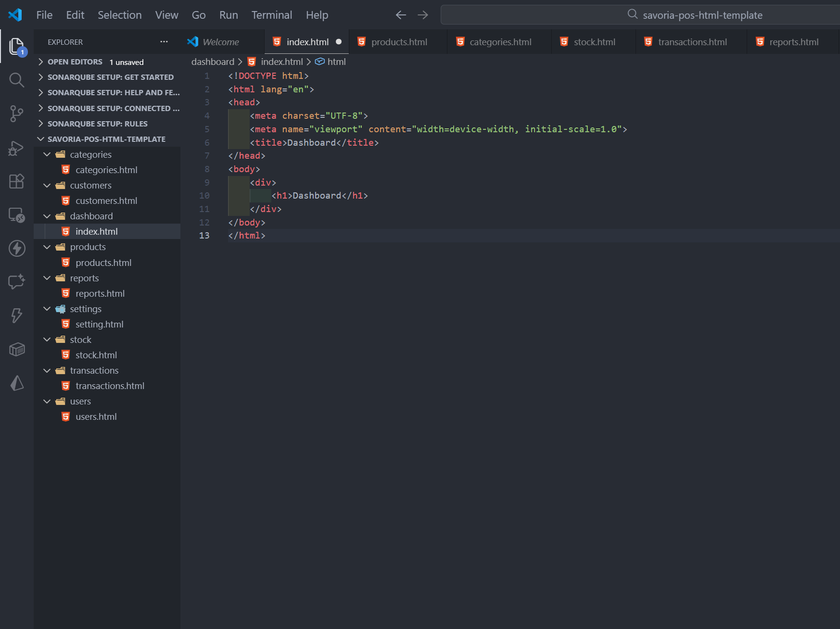Collapse the SAVORIA-POS-HTML-TEMPLATE section
The width and height of the screenshot is (840, 629).
(x=41, y=139)
